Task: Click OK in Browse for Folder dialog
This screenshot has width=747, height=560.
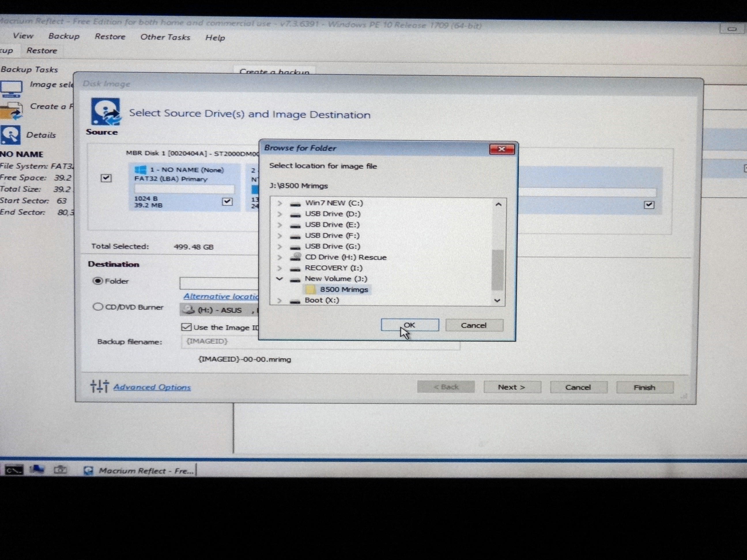Action: pyautogui.click(x=410, y=325)
